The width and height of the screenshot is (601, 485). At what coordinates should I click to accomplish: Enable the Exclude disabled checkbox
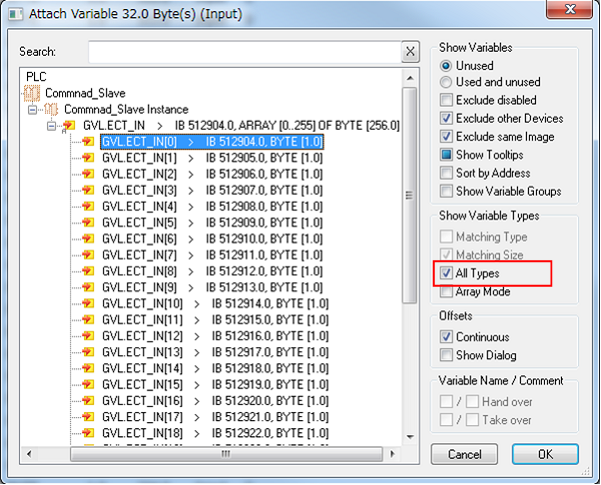coord(447,100)
